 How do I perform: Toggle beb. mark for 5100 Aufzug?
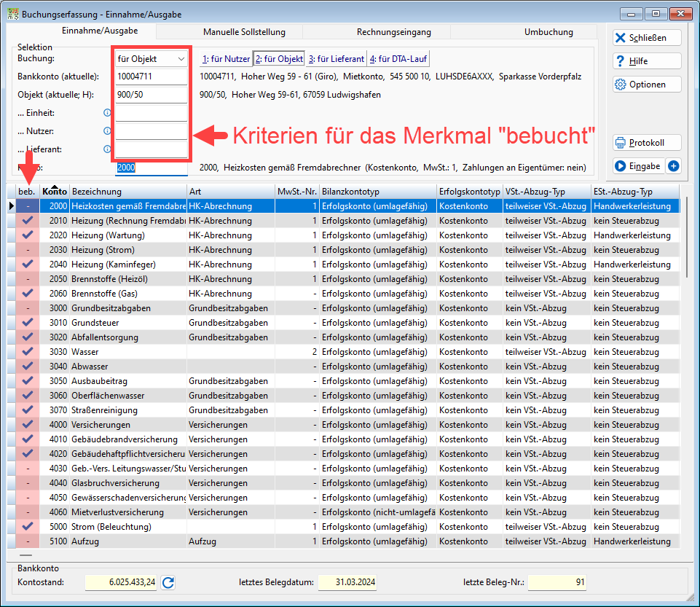[28, 541]
